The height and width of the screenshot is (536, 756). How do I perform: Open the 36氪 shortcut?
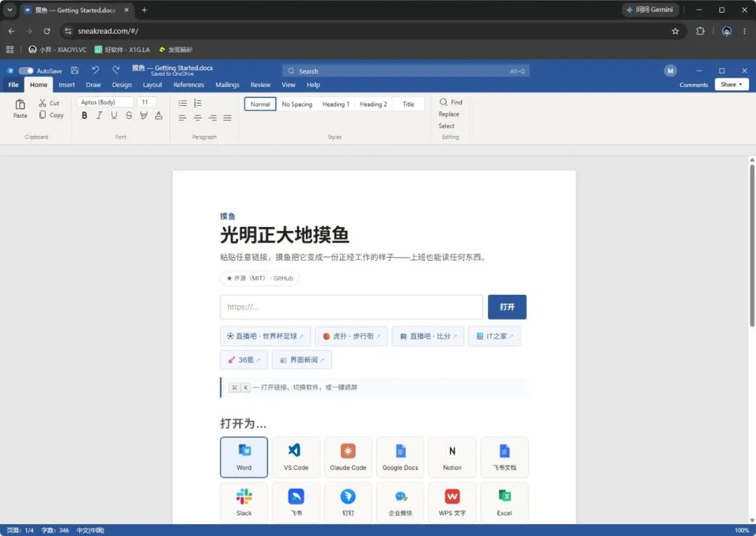click(x=244, y=360)
